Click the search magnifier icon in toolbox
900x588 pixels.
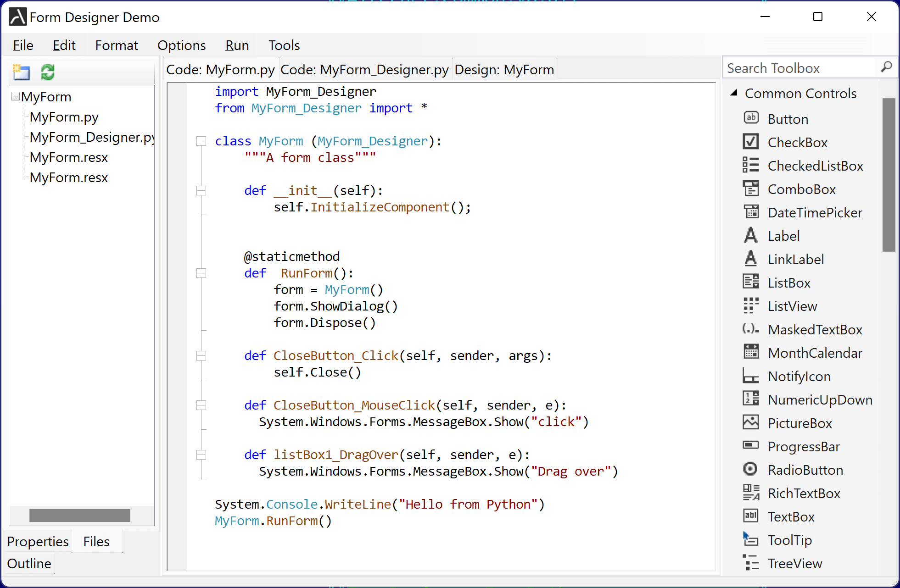coord(886,67)
